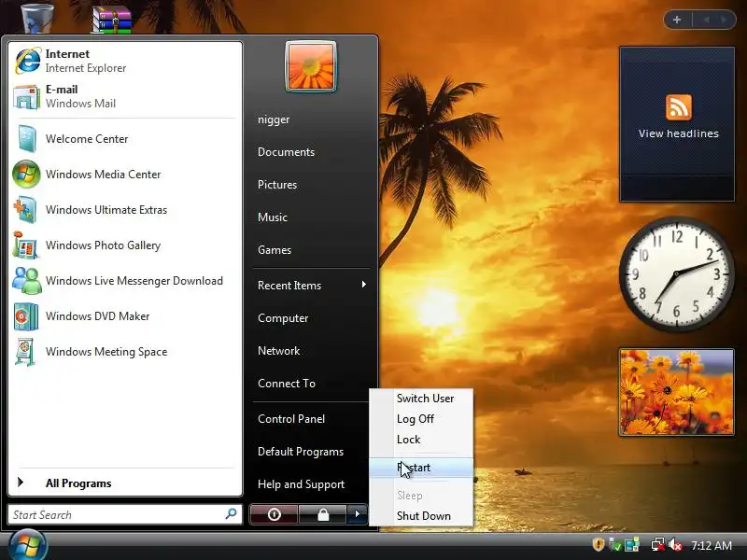Click the disconnected network tray icon
Image resolution: width=747 pixels, height=560 pixels.
click(658, 545)
